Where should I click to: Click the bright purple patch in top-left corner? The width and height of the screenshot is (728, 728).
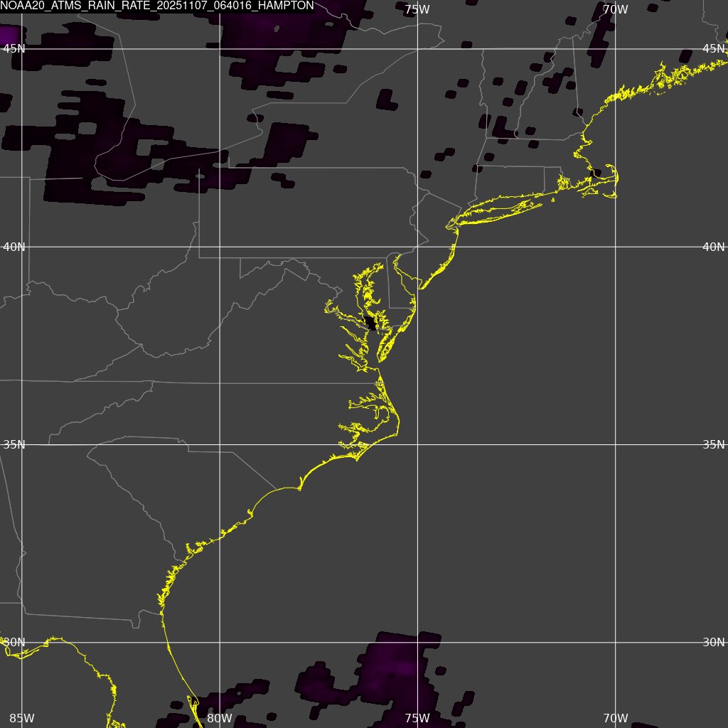pyautogui.click(x=9, y=34)
